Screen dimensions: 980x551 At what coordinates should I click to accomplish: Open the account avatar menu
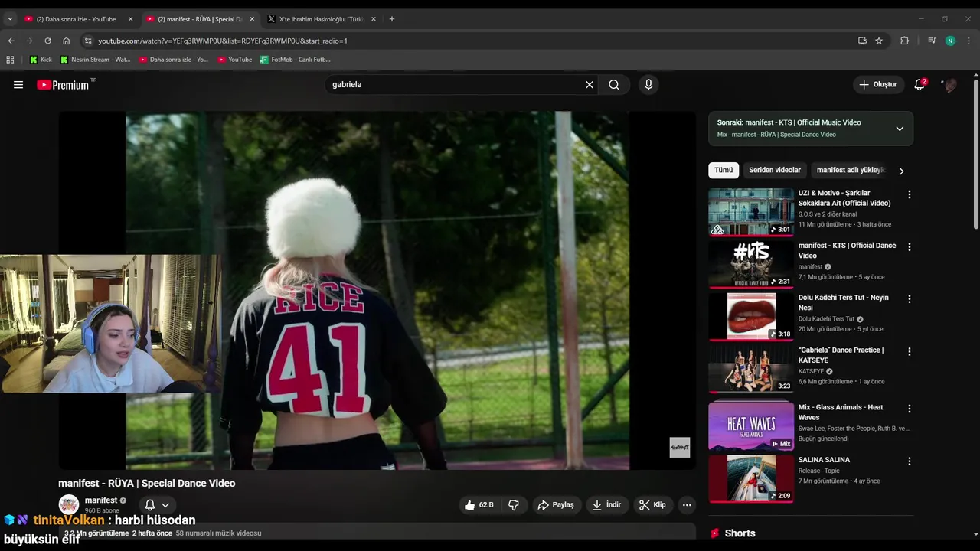(x=950, y=85)
